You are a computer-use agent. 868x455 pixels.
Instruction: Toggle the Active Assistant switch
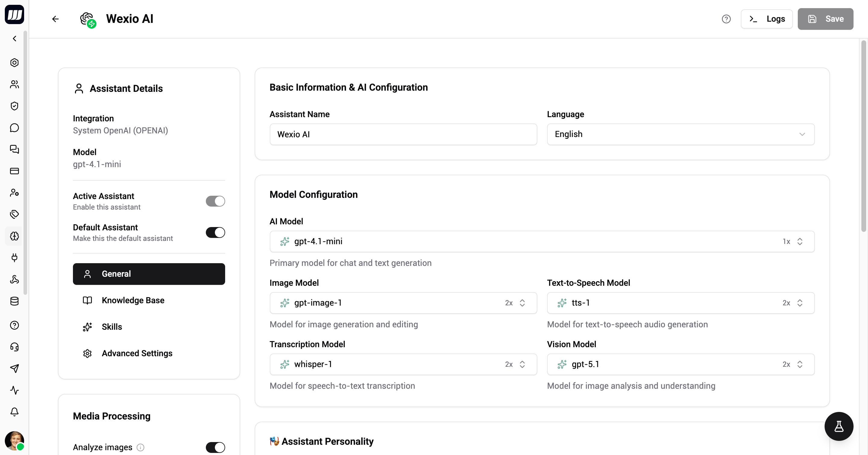pos(215,201)
